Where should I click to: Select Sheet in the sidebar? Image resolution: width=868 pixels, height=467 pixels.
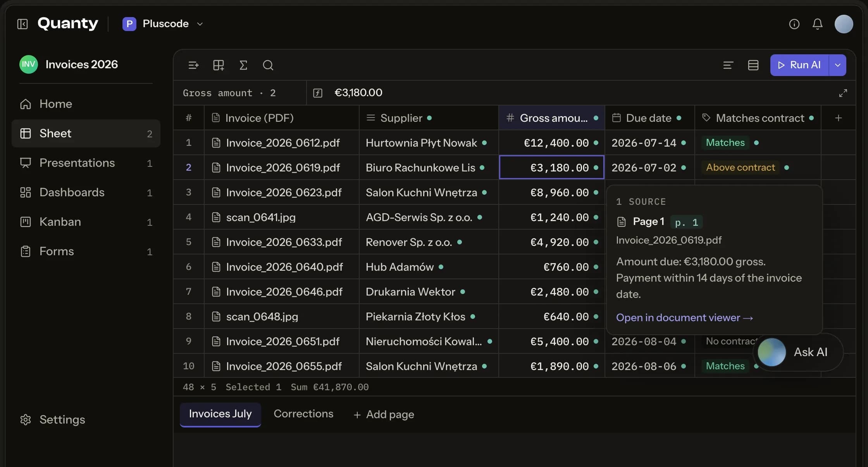click(x=86, y=133)
